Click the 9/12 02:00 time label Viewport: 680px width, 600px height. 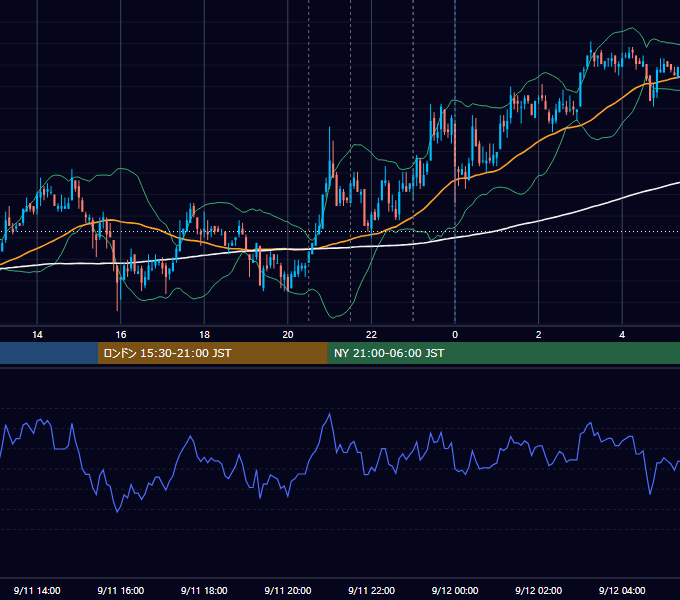539,590
